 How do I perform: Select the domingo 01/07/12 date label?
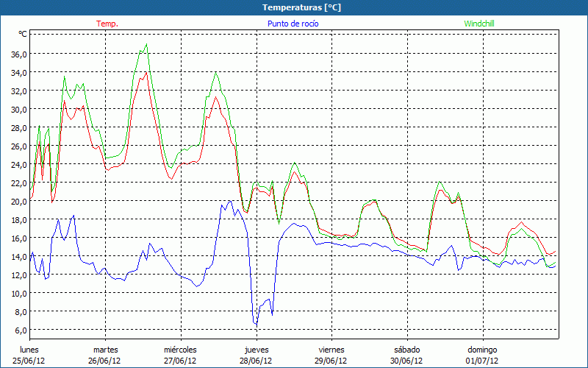[482, 355]
